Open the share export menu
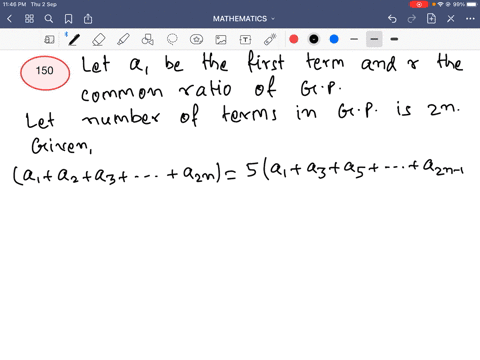The width and height of the screenshot is (480, 360). point(88,19)
